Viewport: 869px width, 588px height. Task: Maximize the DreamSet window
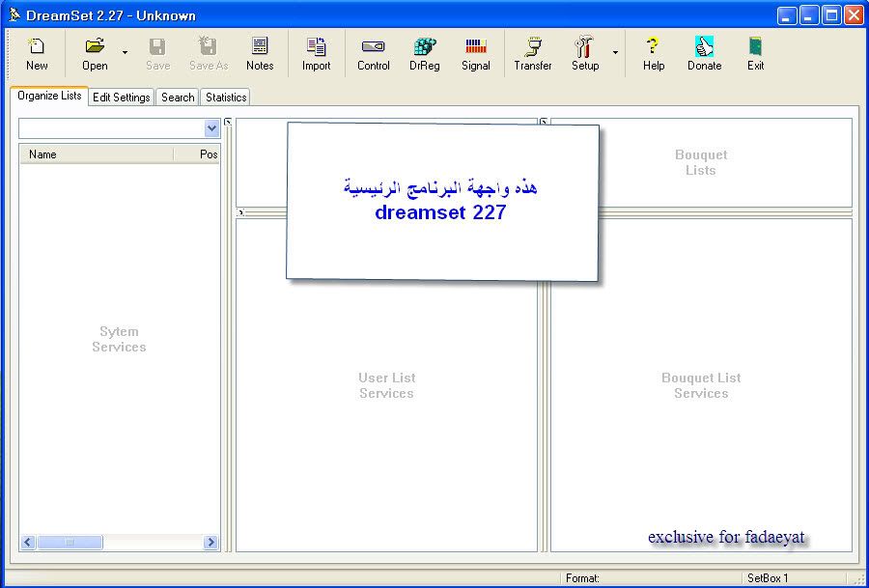tap(832, 14)
